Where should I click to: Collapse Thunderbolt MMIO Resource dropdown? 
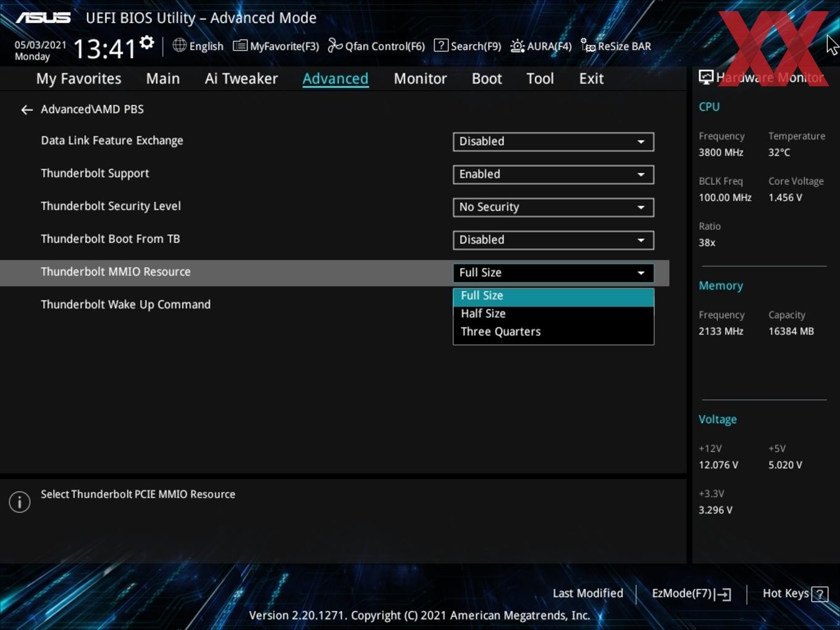(553, 272)
